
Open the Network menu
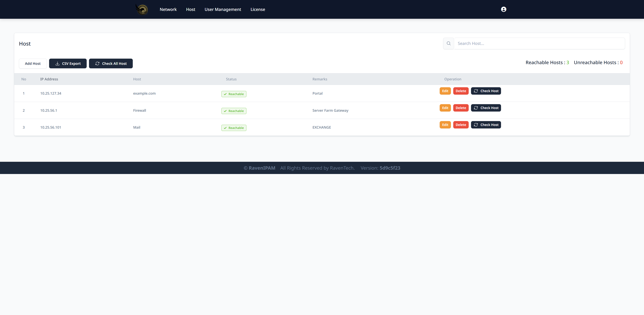(x=168, y=10)
